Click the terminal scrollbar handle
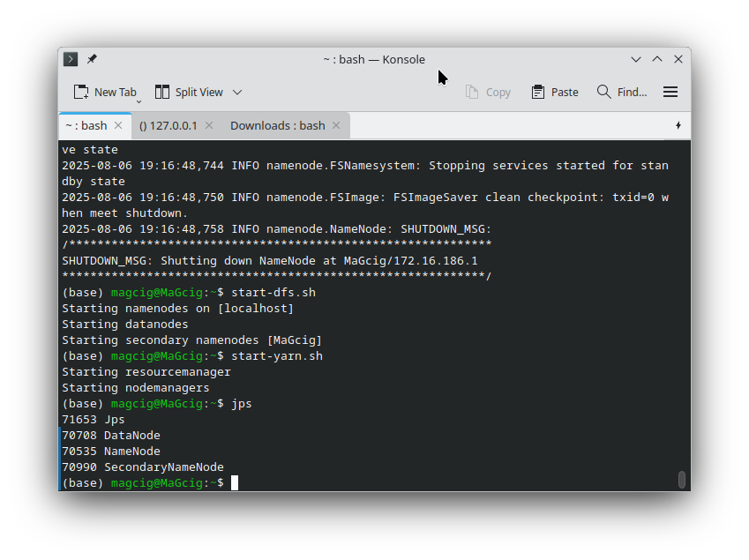The image size is (749, 560). (682, 480)
